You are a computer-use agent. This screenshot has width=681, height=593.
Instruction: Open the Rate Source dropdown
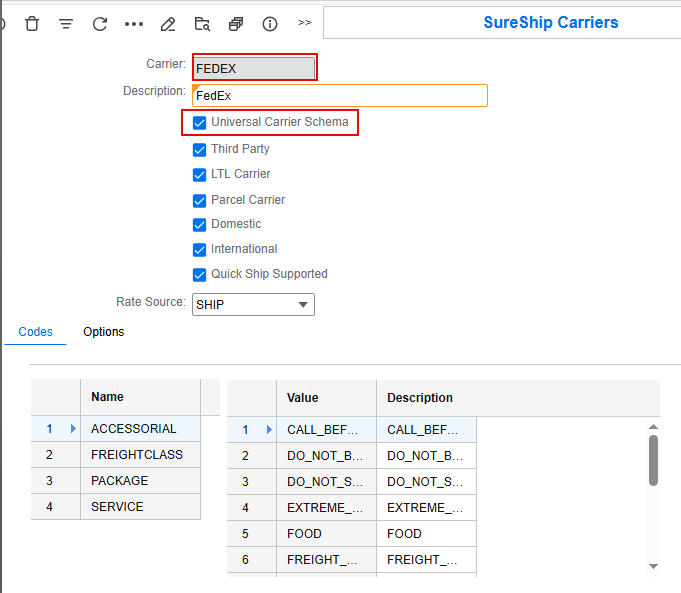pos(303,304)
